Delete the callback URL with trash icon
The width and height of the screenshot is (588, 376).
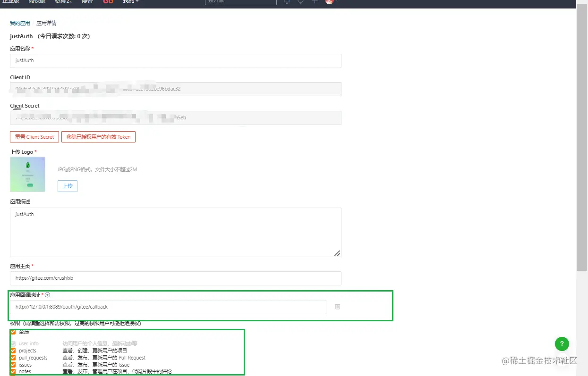(337, 307)
